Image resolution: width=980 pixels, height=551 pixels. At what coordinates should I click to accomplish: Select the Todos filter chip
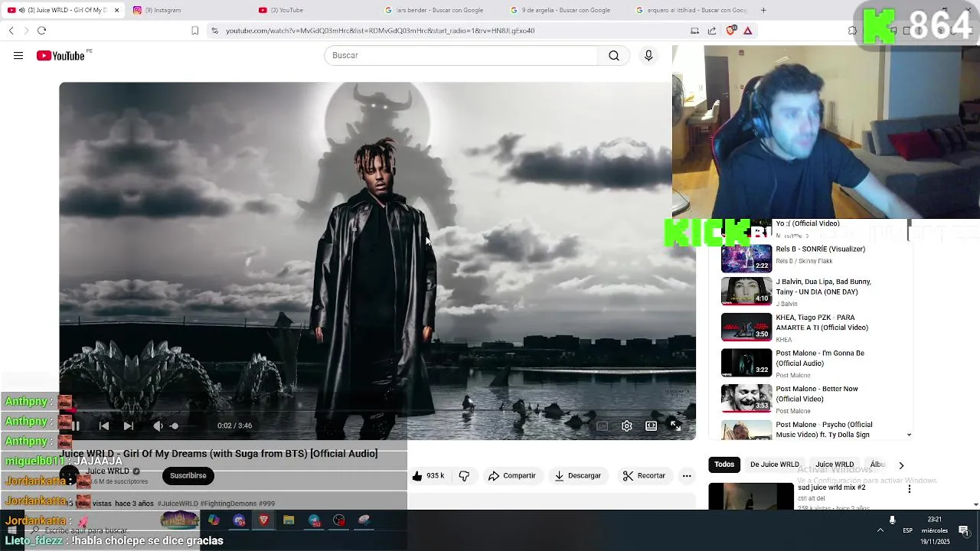coord(724,465)
